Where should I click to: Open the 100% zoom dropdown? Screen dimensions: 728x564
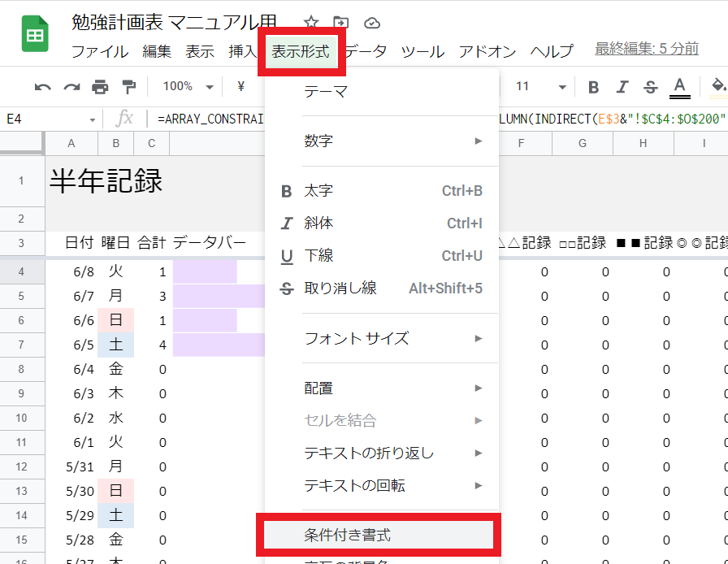pyautogui.click(x=188, y=87)
